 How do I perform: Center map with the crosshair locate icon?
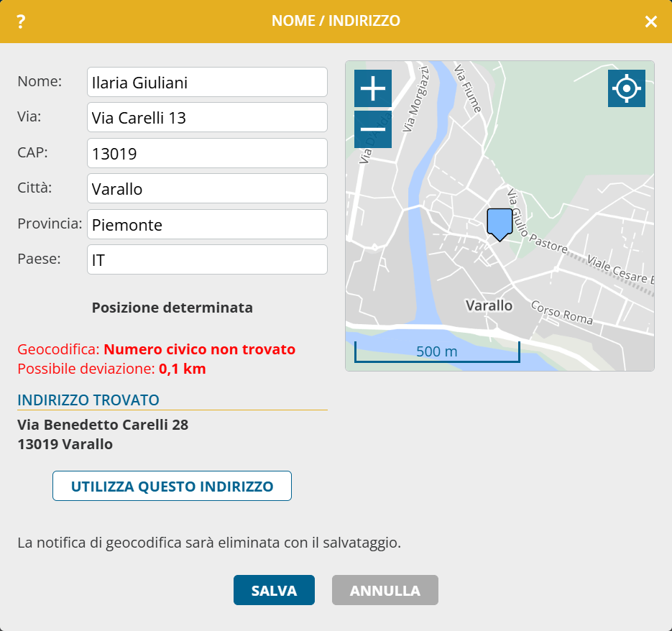coord(626,89)
